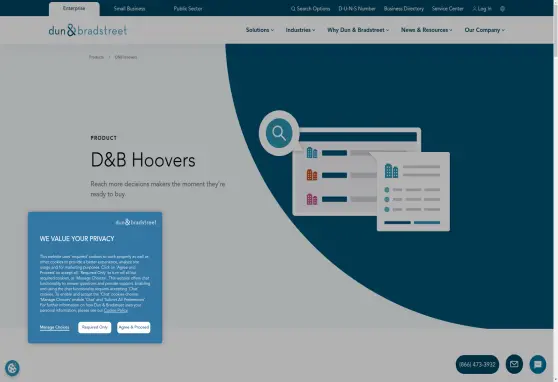The width and height of the screenshot is (558, 382).
Task: Click Manage Choices in privacy banner
Action: 54,328
